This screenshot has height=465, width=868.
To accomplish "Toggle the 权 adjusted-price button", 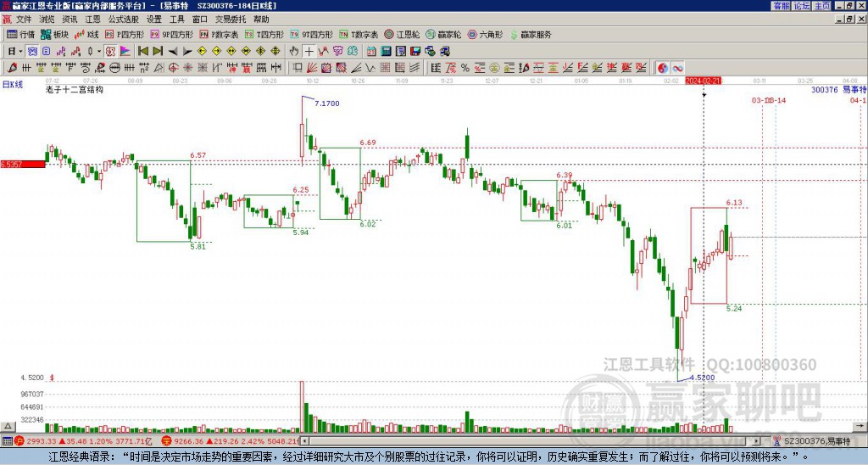I will coord(110,52).
